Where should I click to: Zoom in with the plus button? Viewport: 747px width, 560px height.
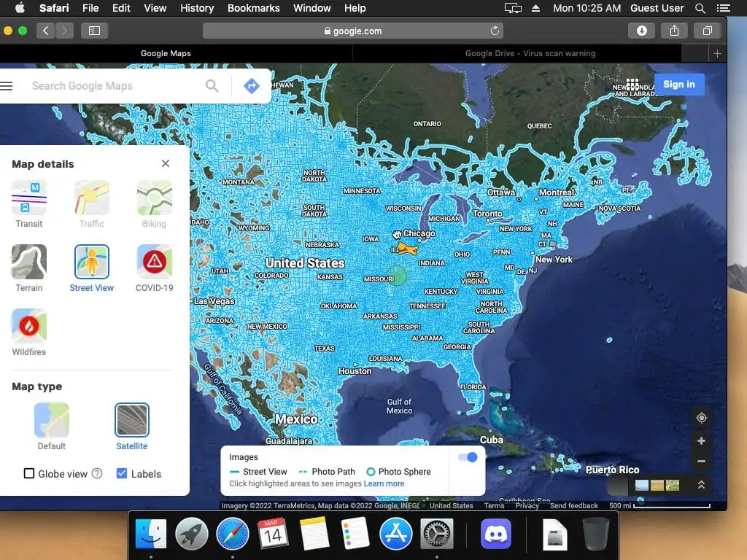[701, 441]
